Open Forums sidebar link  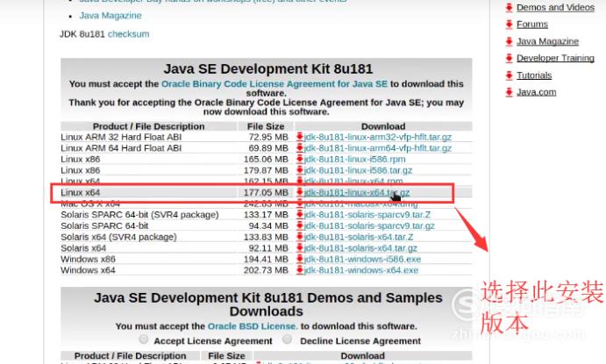click(x=532, y=25)
